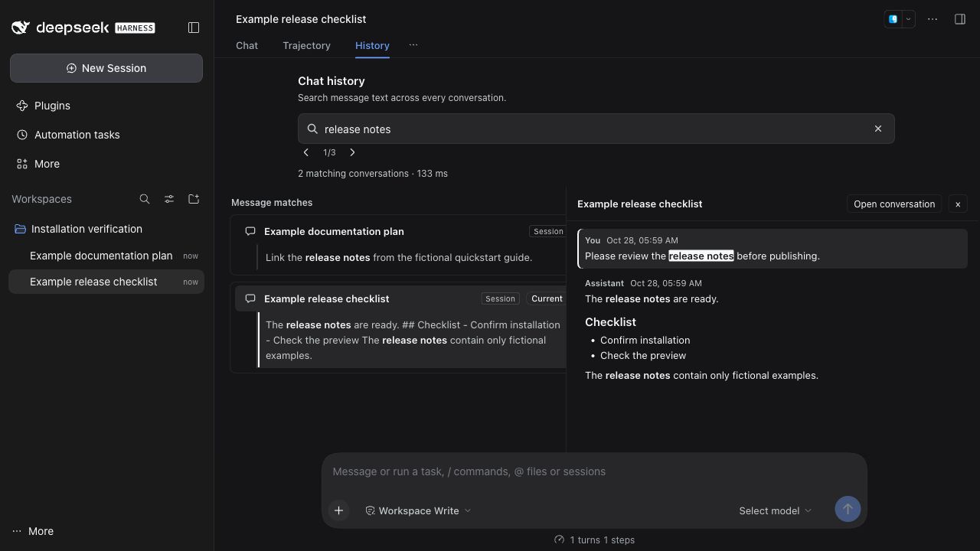Open the More grid menu under Automation tasks
This screenshot has height=551, width=980.
pos(106,164)
